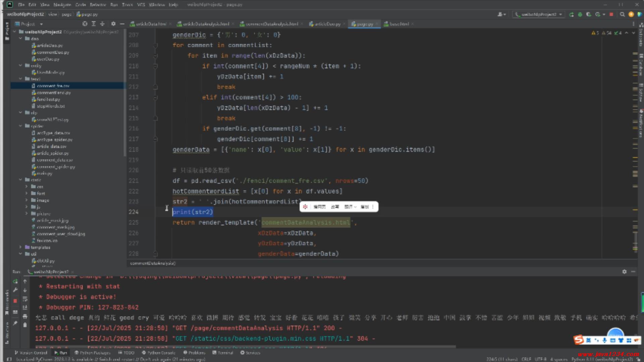Viewport: 644px width, 362px height.
Task: Open the Terminal tool window
Action: [223, 353]
